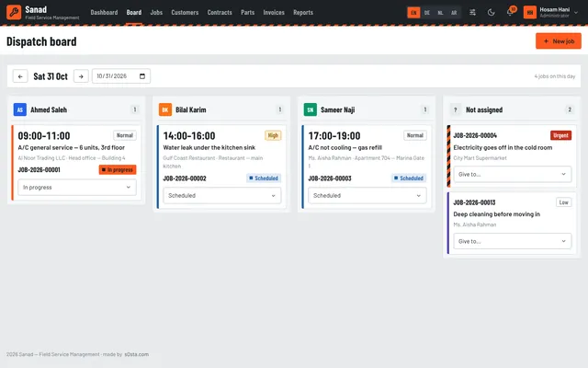This screenshot has width=588, height=368.
Task: Click the Scheduled badge on JOB-2026-00003
Action: tap(409, 178)
